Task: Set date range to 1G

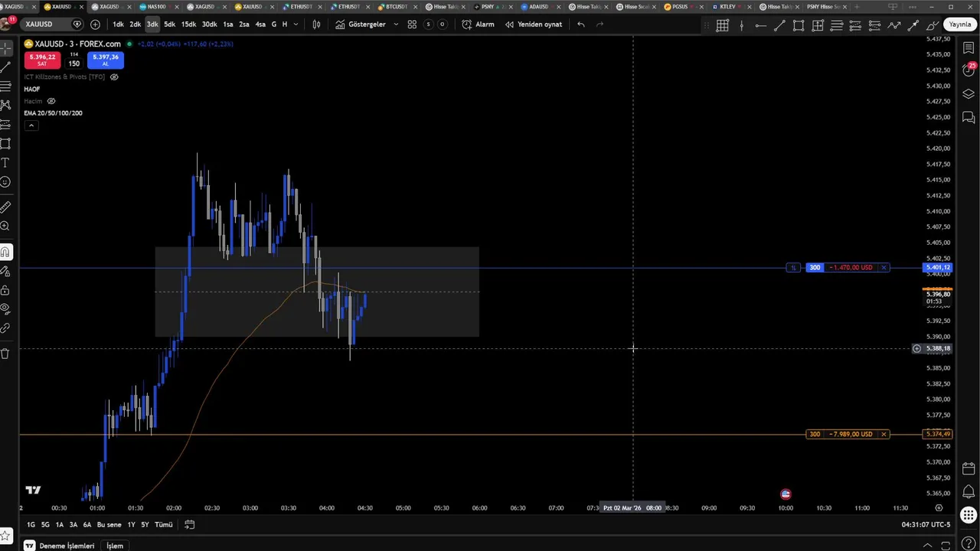Action: pos(31,524)
